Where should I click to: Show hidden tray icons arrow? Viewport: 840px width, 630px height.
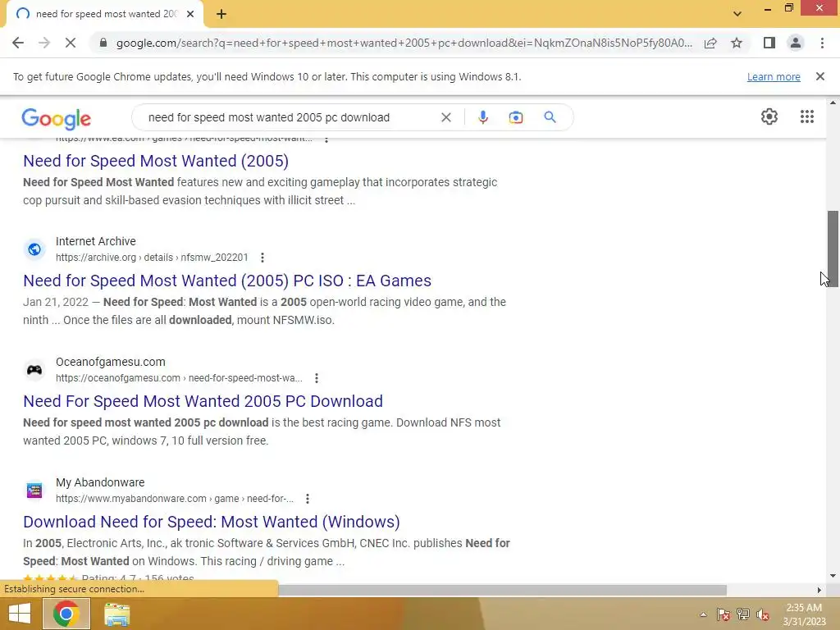(x=703, y=614)
